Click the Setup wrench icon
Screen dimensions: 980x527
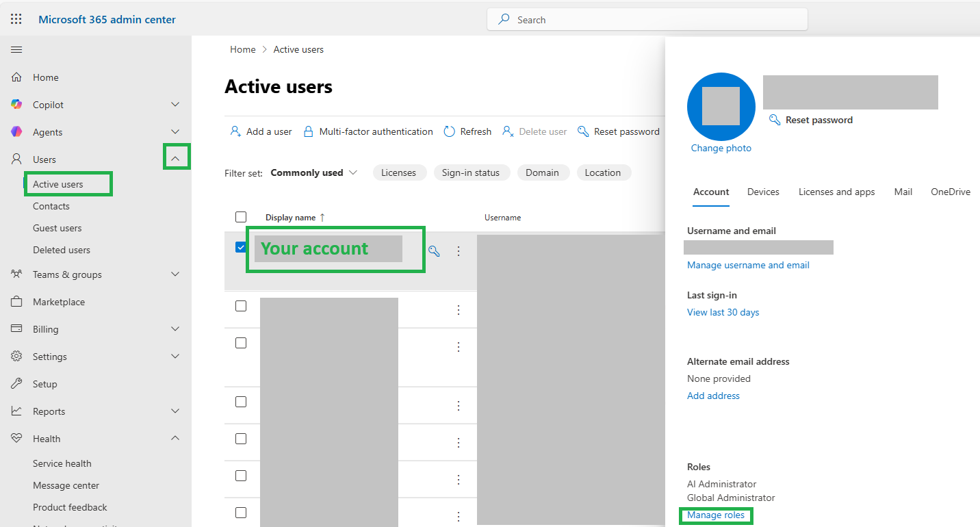(x=16, y=384)
